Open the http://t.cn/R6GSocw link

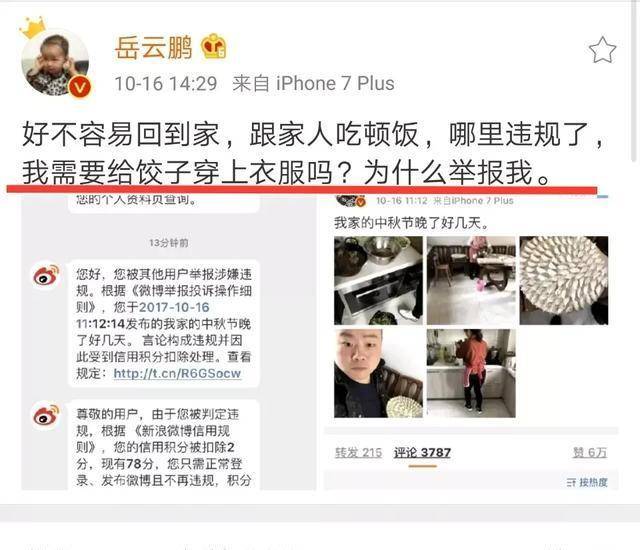coord(177,373)
